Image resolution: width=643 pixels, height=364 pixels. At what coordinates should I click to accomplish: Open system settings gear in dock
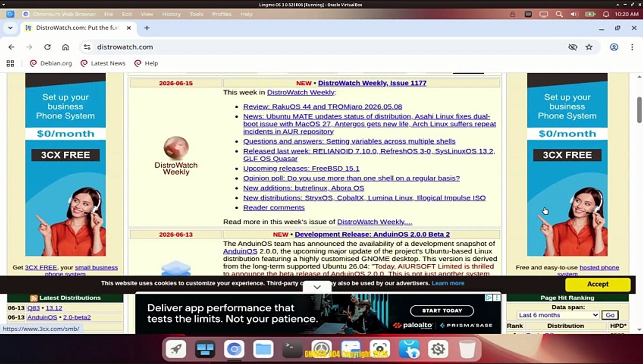coord(438,349)
